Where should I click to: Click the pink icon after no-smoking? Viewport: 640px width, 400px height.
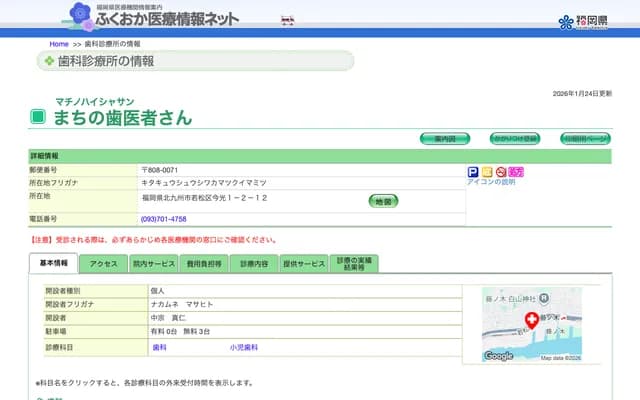click(x=516, y=172)
